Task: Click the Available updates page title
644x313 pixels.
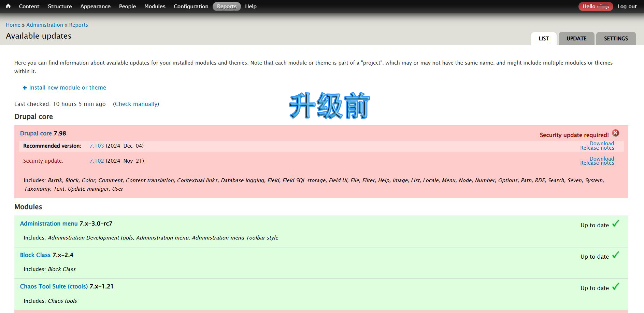Action: click(39, 36)
